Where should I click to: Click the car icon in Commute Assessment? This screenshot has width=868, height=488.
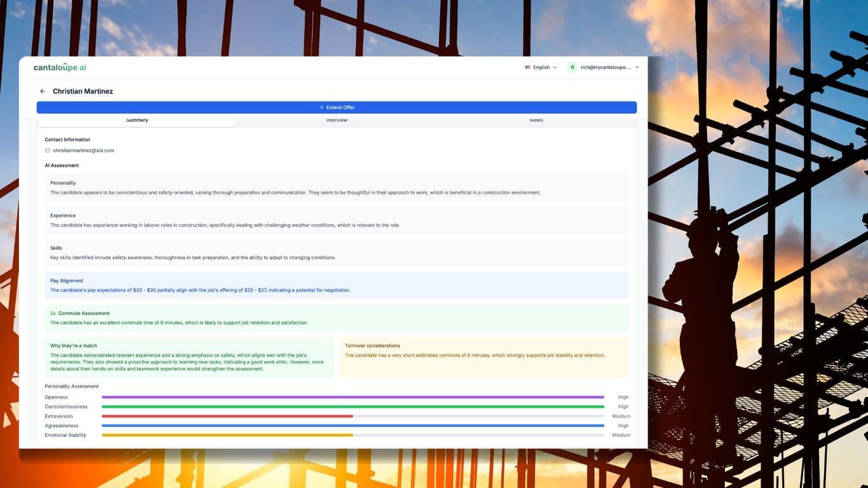click(x=52, y=313)
